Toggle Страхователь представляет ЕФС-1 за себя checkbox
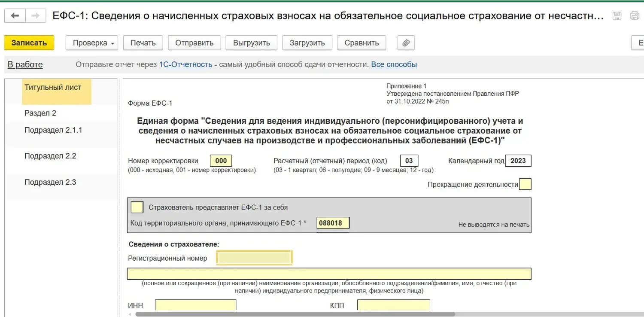The image size is (644, 317). point(137,207)
